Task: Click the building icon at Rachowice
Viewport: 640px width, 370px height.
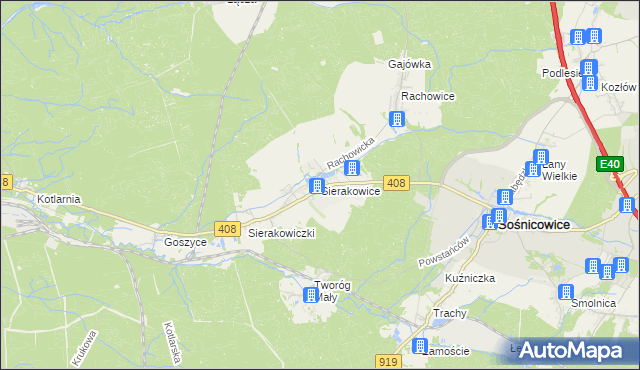Action: pyautogui.click(x=397, y=119)
